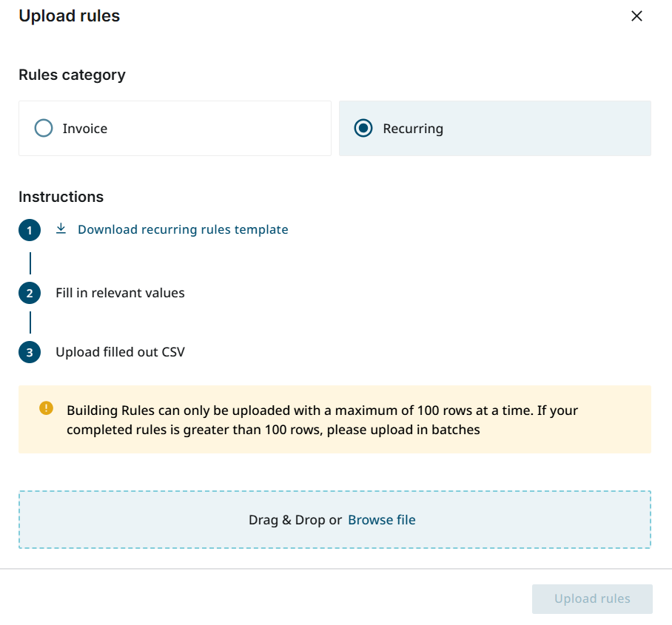Click the Upload rules dialog title
This screenshot has width=672, height=625.
click(x=69, y=16)
